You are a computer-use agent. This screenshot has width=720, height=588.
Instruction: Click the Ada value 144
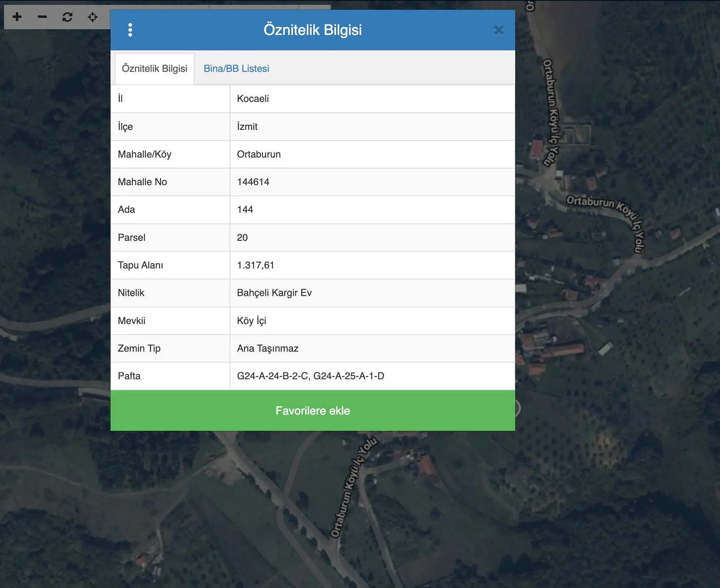245,210
